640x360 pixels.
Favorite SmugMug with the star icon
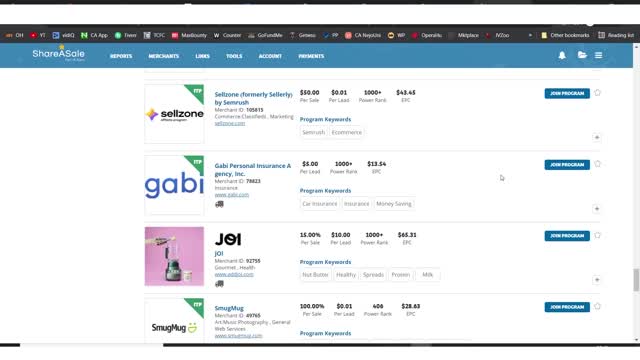pos(598,306)
